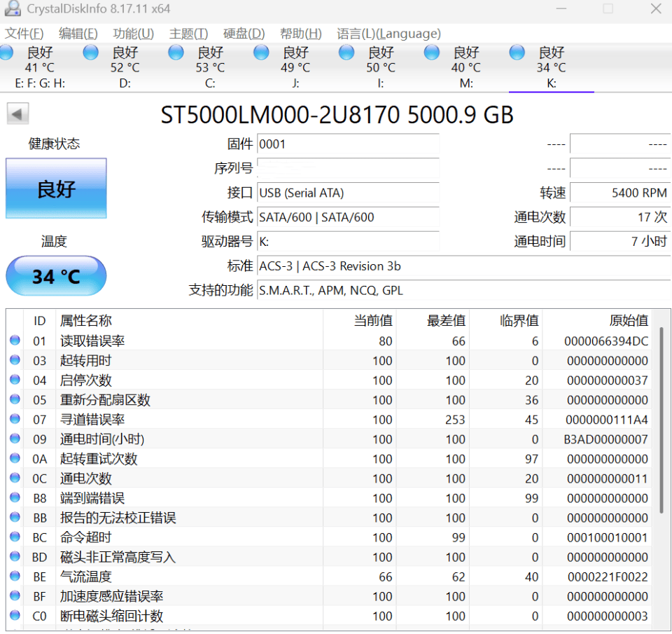Select disk K: at 34 °C

click(551, 67)
